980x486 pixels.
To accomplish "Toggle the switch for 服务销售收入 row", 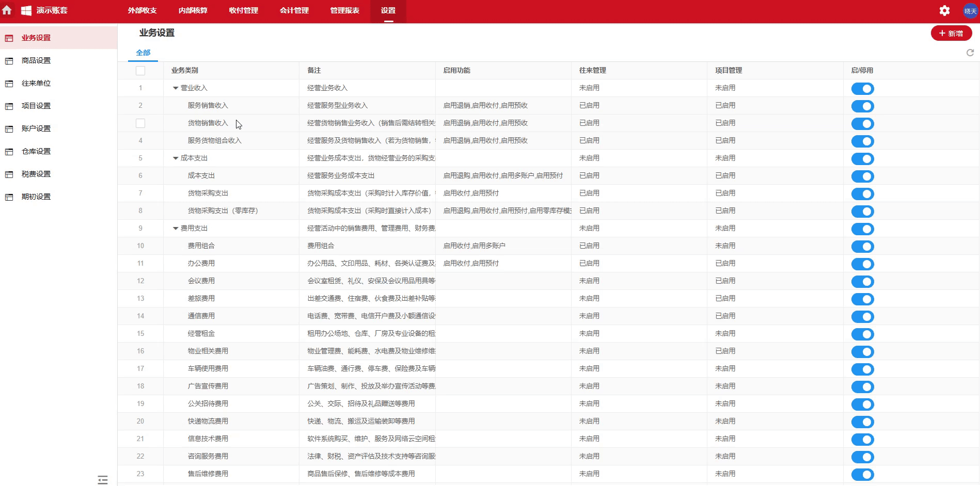I will [x=862, y=106].
